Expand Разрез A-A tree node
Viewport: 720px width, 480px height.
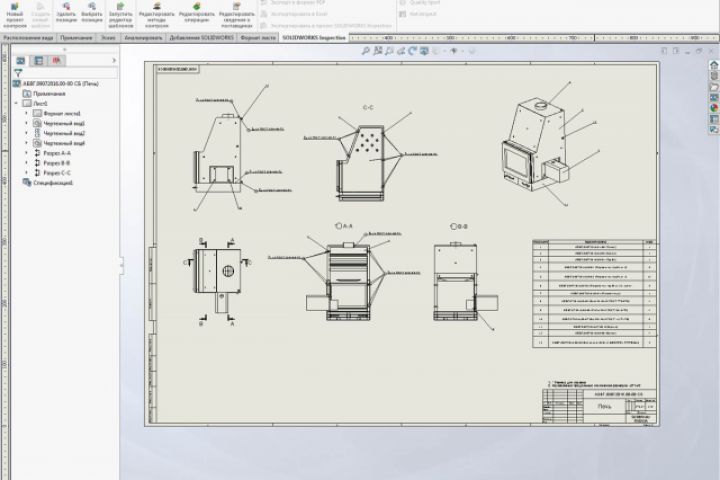26,153
